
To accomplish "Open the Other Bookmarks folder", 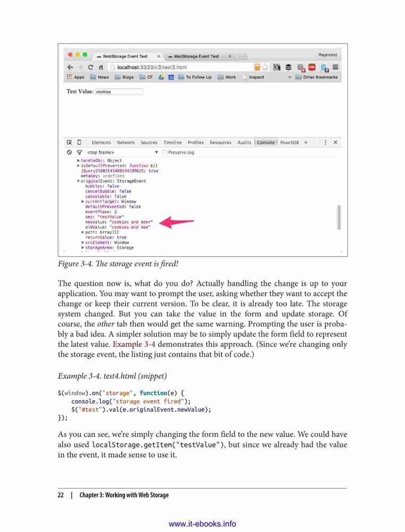I will (x=317, y=77).
